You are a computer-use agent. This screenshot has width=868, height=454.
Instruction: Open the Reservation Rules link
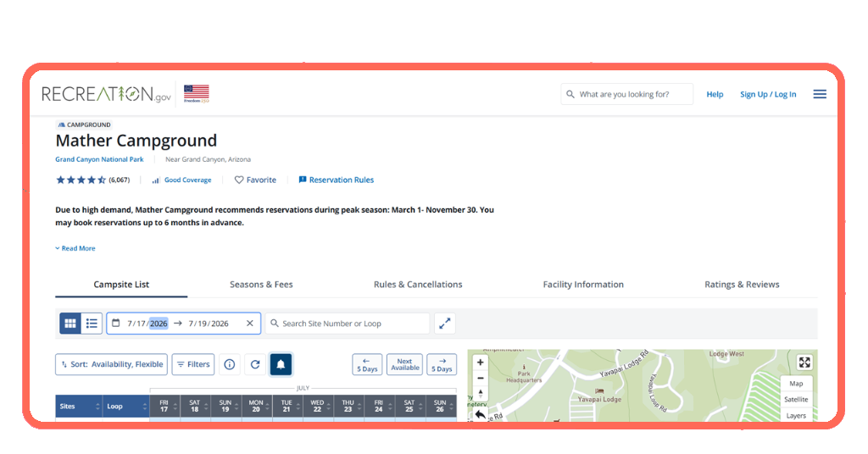tap(337, 180)
